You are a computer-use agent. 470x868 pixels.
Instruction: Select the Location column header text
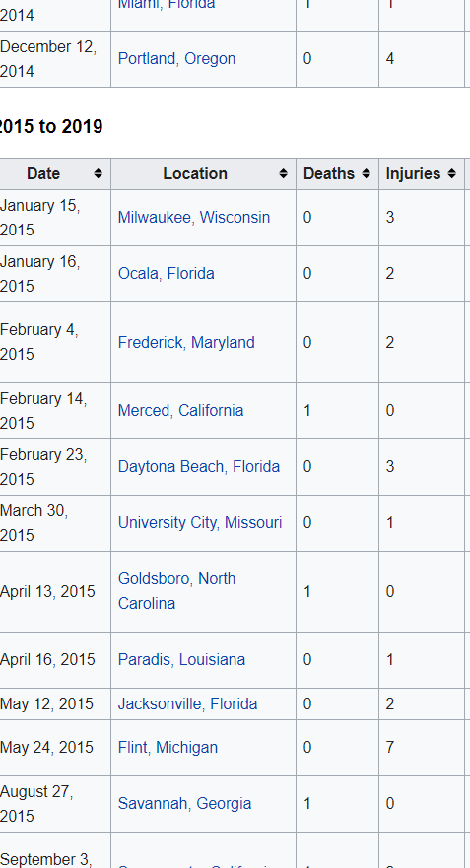[195, 173]
